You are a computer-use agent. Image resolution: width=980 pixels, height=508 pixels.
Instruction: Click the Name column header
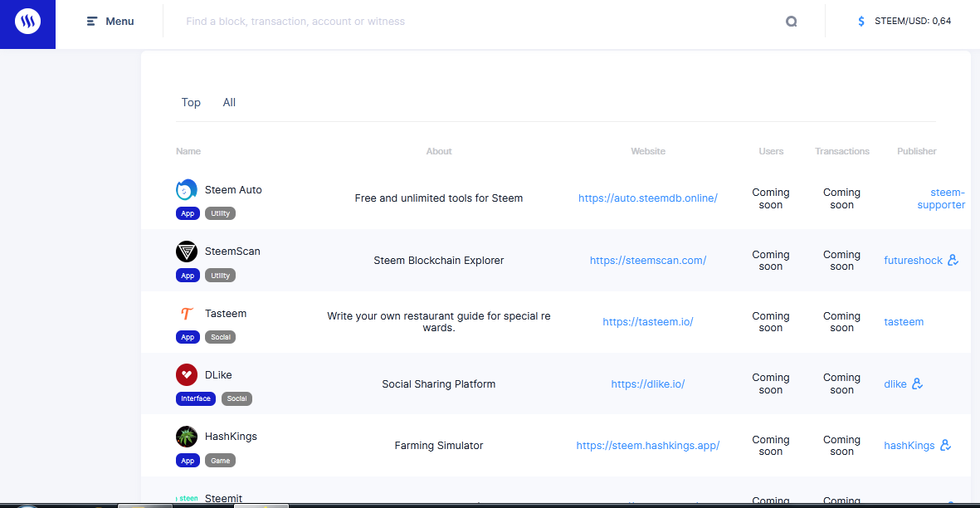pos(188,151)
